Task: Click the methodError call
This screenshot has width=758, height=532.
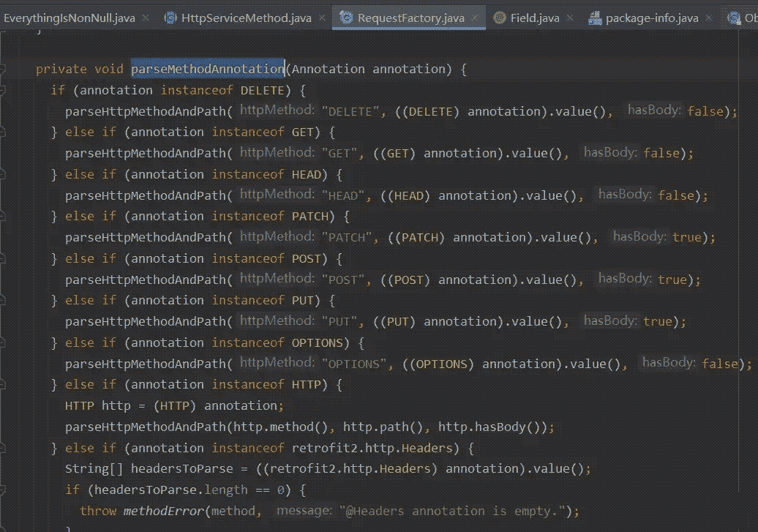Action: click(x=163, y=512)
